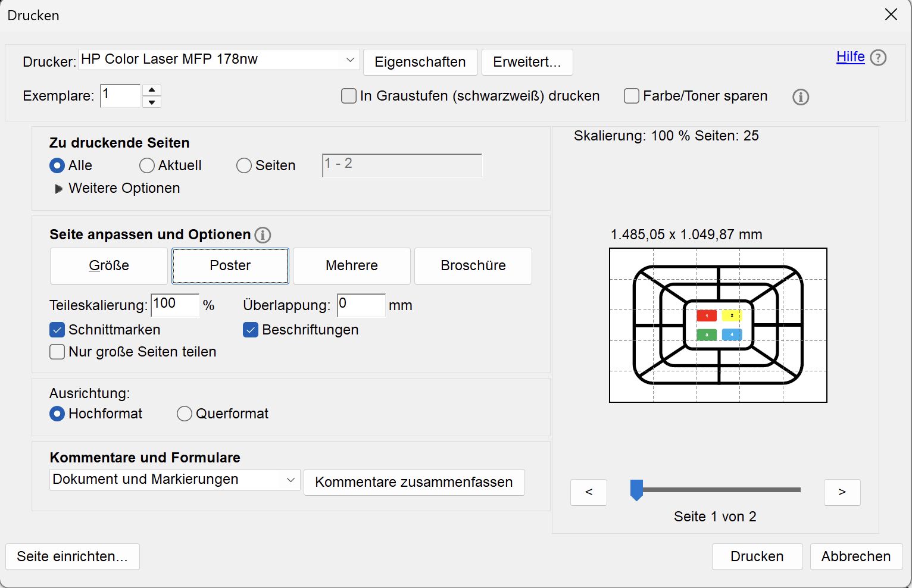The image size is (912, 588).
Task: Enable In Graustufen drucken checkbox
Action: click(x=349, y=96)
